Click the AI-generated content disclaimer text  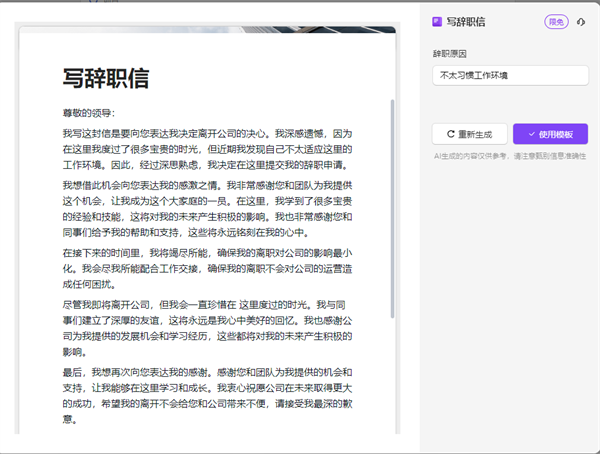coord(510,156)
